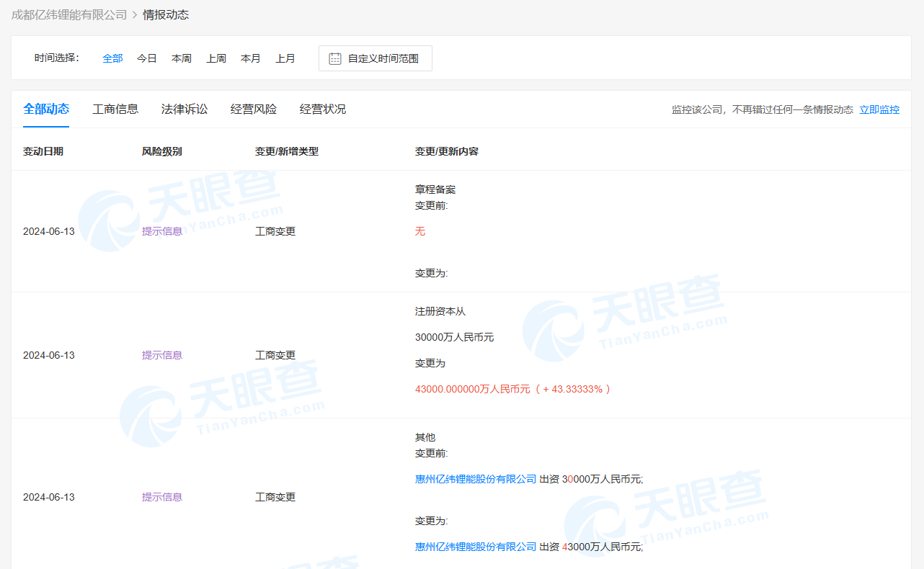Viewport: 924px width, 569px height.
Task: Open the 经营风险 tab
Action: pyautogui.click(x=254, y=109)
